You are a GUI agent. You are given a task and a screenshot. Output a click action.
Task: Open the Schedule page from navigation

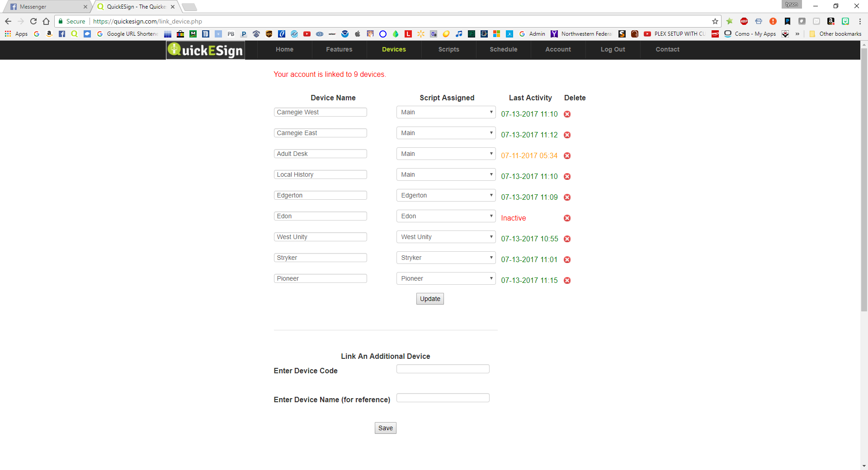[x=503, y=50]
